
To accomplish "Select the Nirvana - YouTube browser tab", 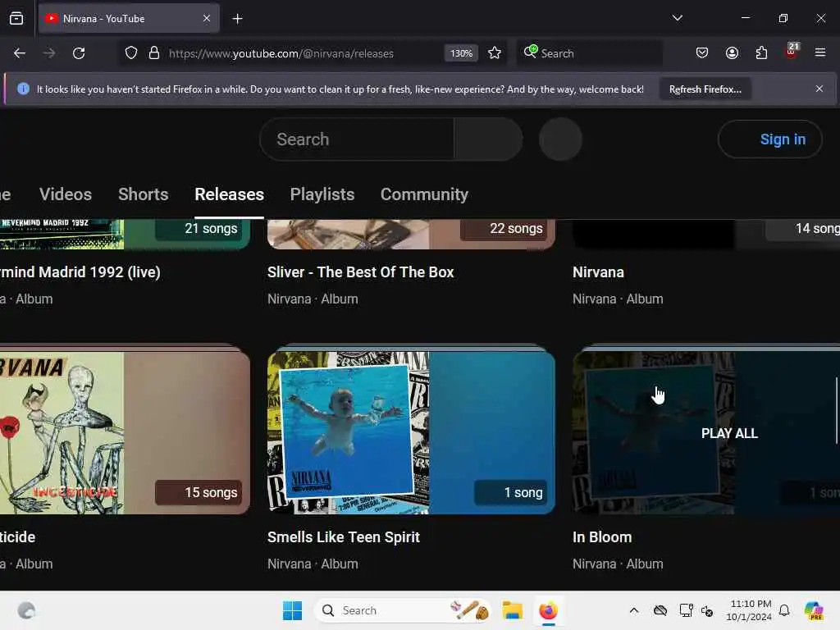I will coord(129,19).
